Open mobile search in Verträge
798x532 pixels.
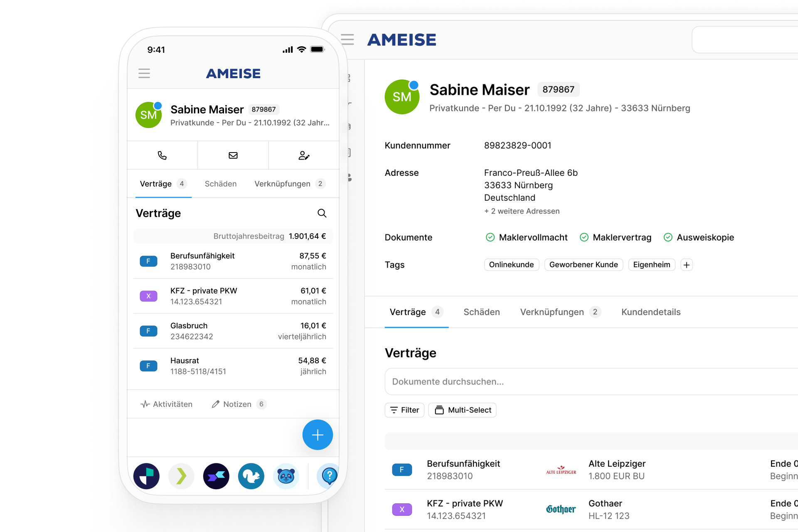point(322,213)
